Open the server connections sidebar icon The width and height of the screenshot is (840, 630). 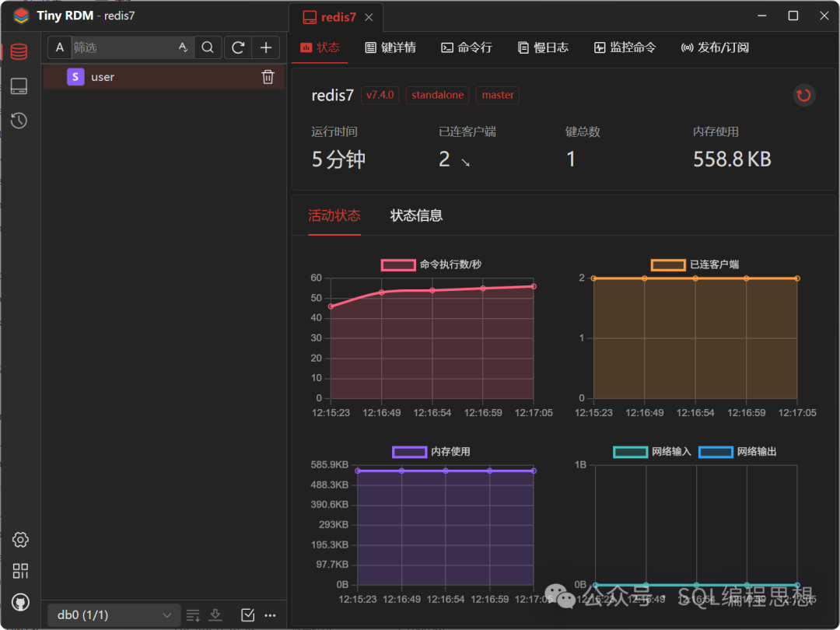(x=19, y=86)
